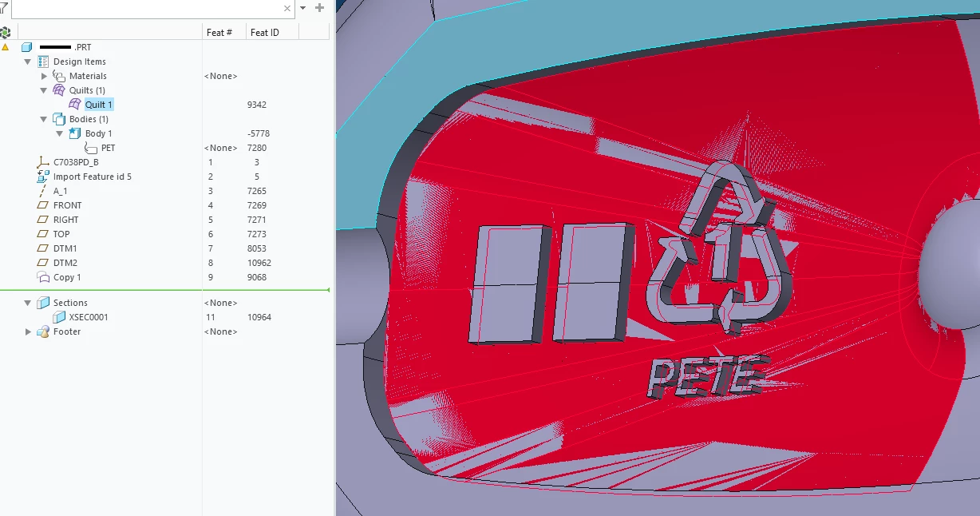Select the Bodies (1) label

(x=89, y=119)
